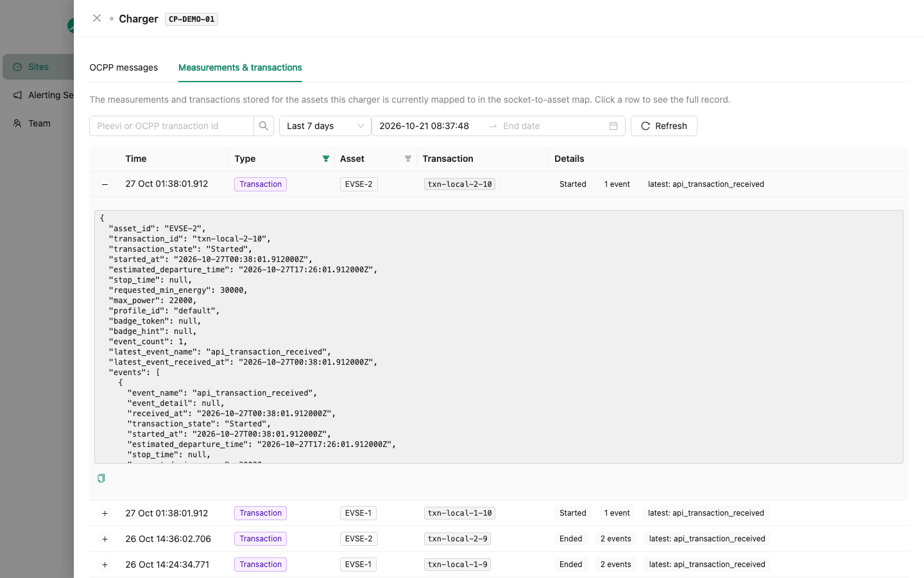Click the 26 Oct 14:36:02.706 timestamp

(x=168, y=539)
